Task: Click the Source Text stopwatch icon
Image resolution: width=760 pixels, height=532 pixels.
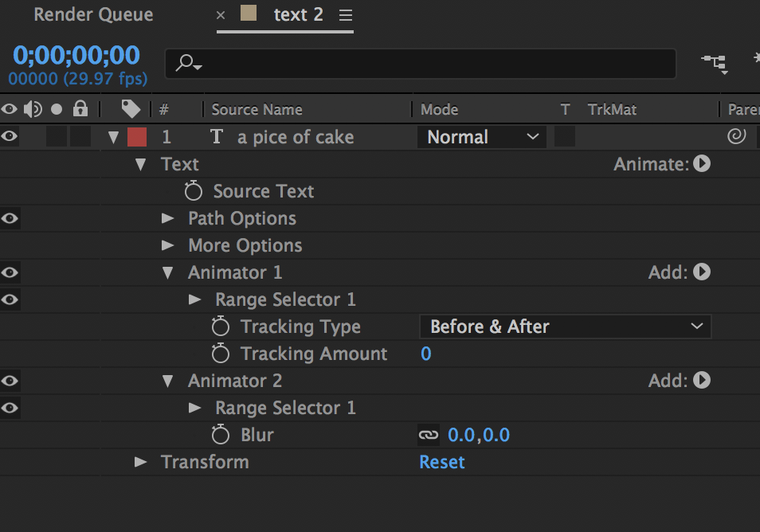Action: [194, 191]
